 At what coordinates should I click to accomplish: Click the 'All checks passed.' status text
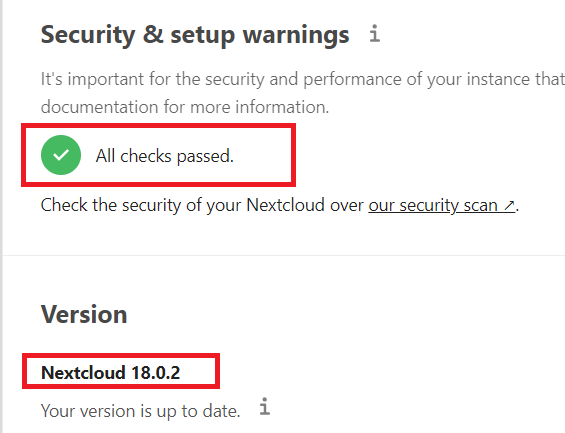pyautogui.click(x=165, y=156)
